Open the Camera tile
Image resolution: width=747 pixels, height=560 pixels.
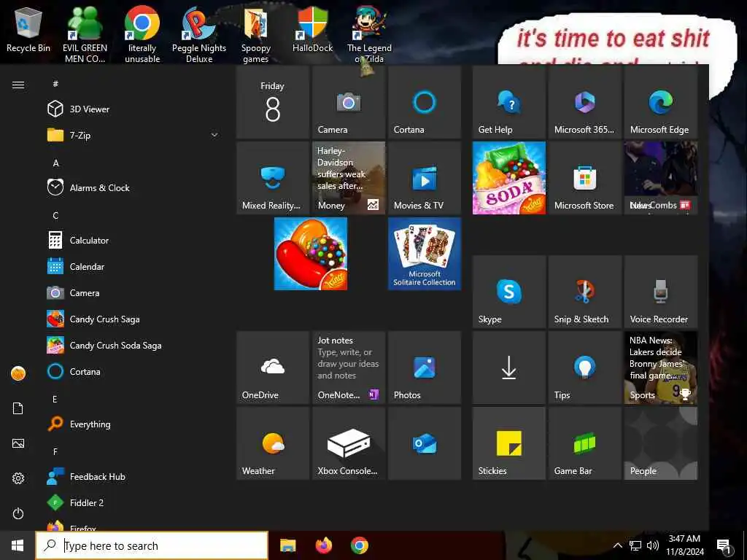coord(349,102)
